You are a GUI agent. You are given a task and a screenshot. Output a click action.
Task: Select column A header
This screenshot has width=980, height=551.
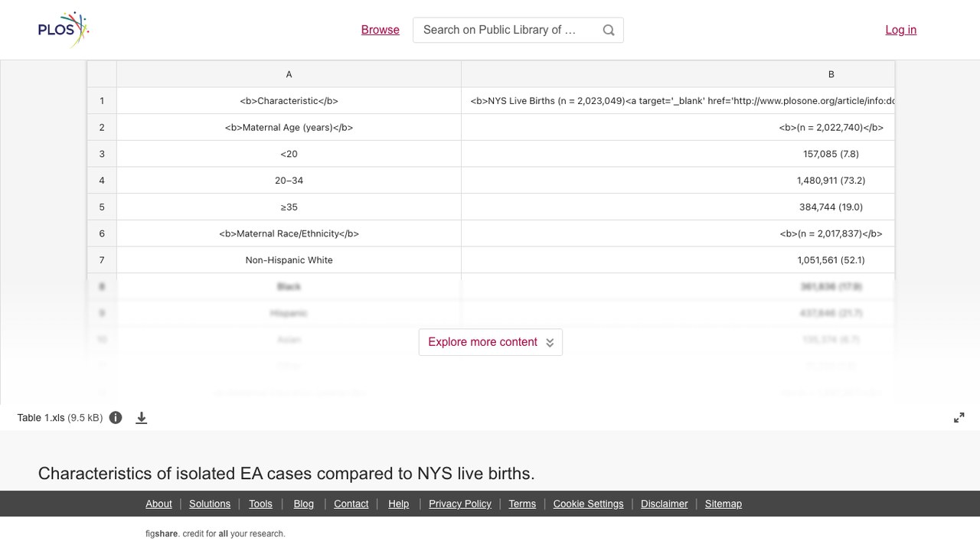[x=289, y=74]
